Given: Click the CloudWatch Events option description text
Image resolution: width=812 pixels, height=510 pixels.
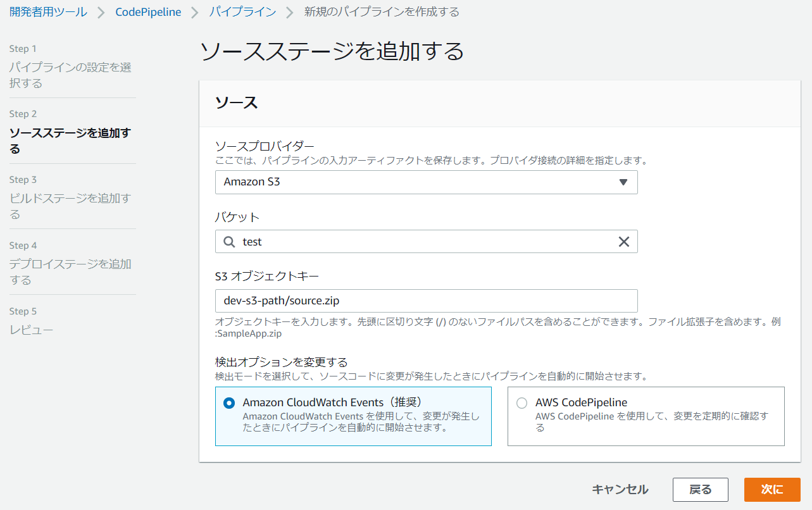Looking at the screenshot, I should (x=361, y=422).
